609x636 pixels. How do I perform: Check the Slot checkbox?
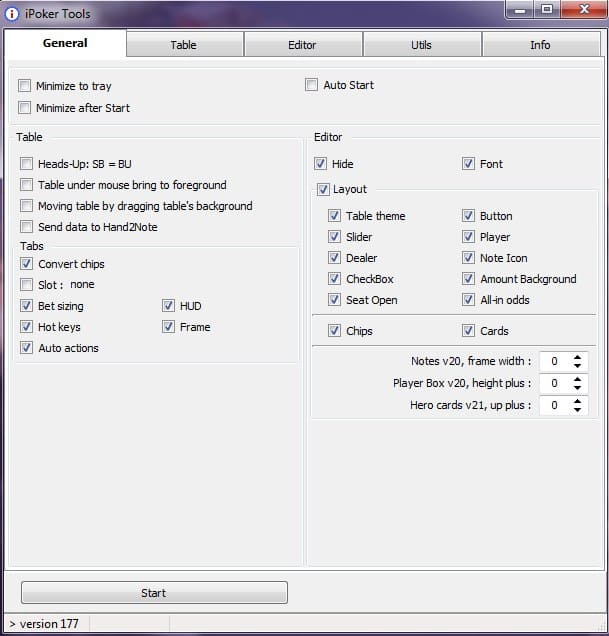click(26, 284)
